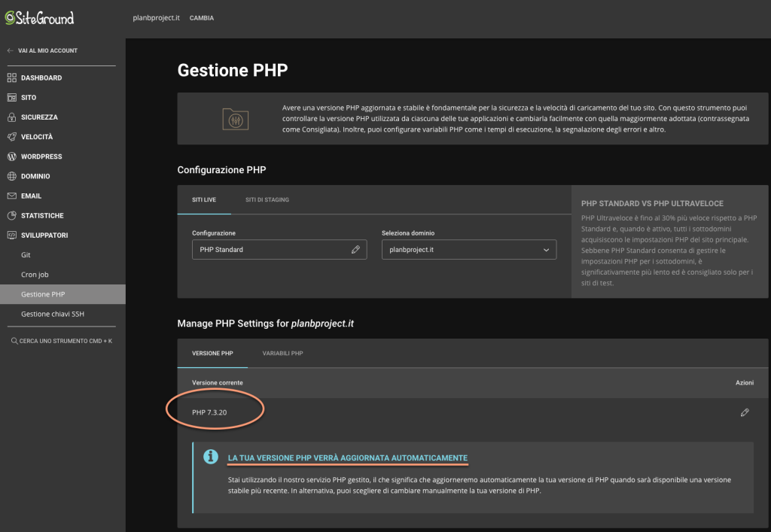Open the Variabili PHP tab
This screenshot has height=532, width=771.
click(283, 353)
